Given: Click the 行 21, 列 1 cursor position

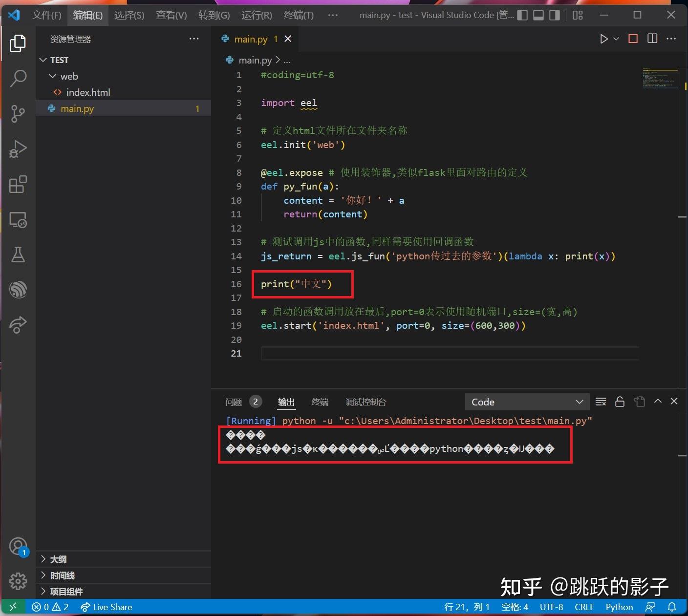Looking at the screenshot, I should [x=467, y=607].
